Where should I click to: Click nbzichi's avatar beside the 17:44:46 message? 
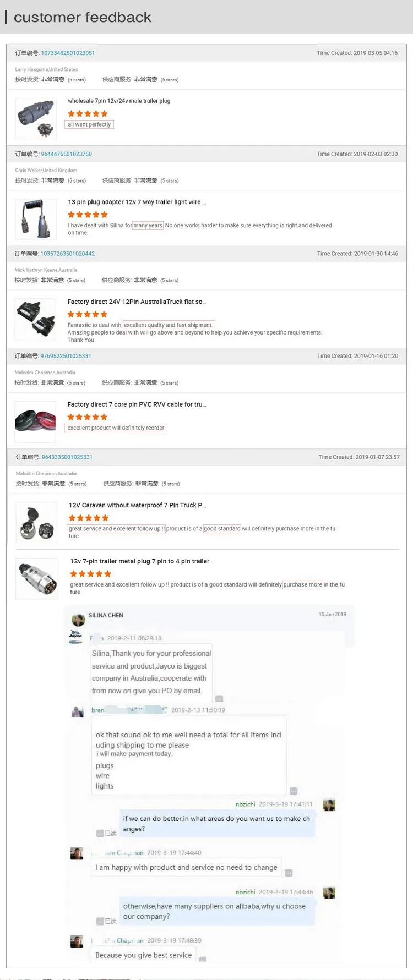pyautogui.click(x=329, y=893)
